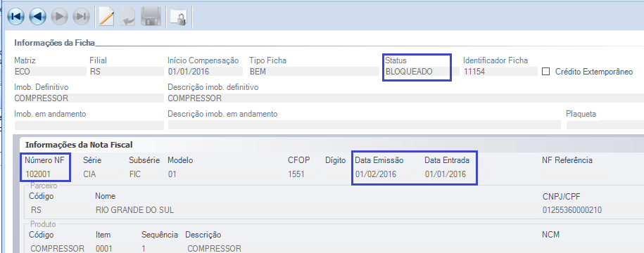This screenshot has width=644, height=253.
Task: Click the Item value 0001
Action: pyautogui.click(x=104, y=249)
